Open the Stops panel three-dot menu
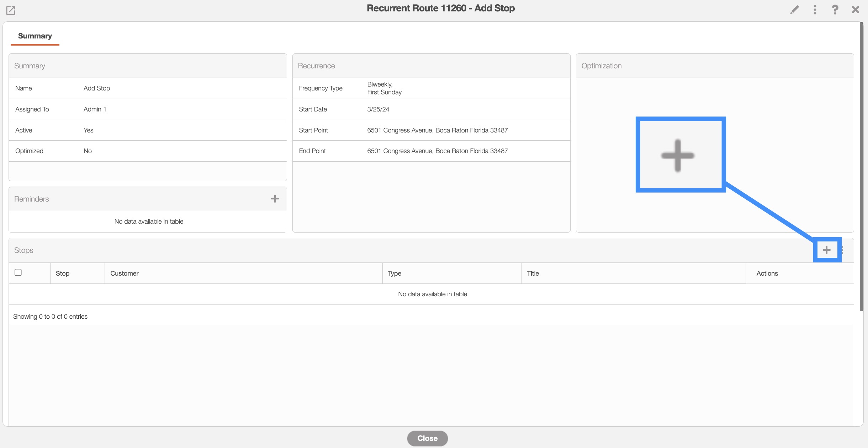 843,250
